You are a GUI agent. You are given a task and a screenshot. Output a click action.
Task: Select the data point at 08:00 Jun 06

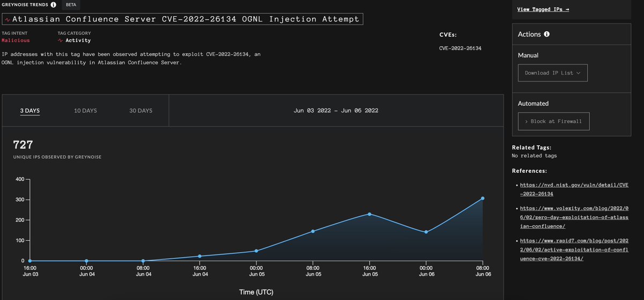(482, 198)
